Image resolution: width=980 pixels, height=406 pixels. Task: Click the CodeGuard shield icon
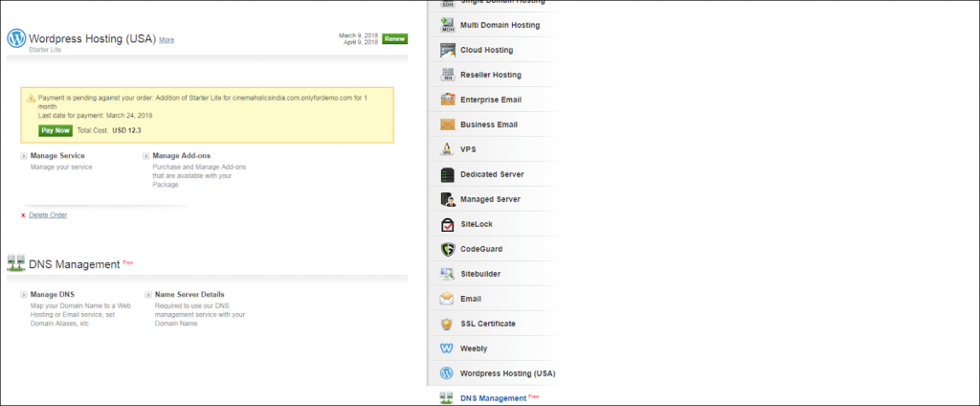tap(447, 249)
